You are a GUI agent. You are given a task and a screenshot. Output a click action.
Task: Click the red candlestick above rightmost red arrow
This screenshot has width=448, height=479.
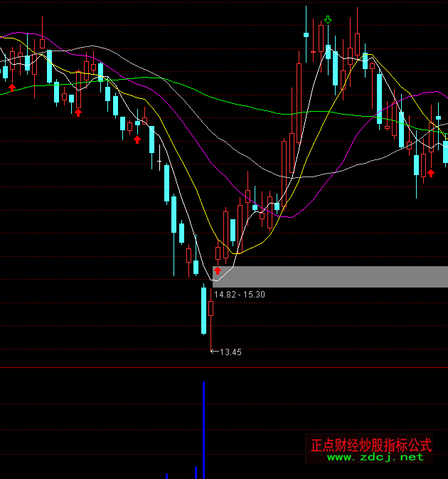coord(424,165)
